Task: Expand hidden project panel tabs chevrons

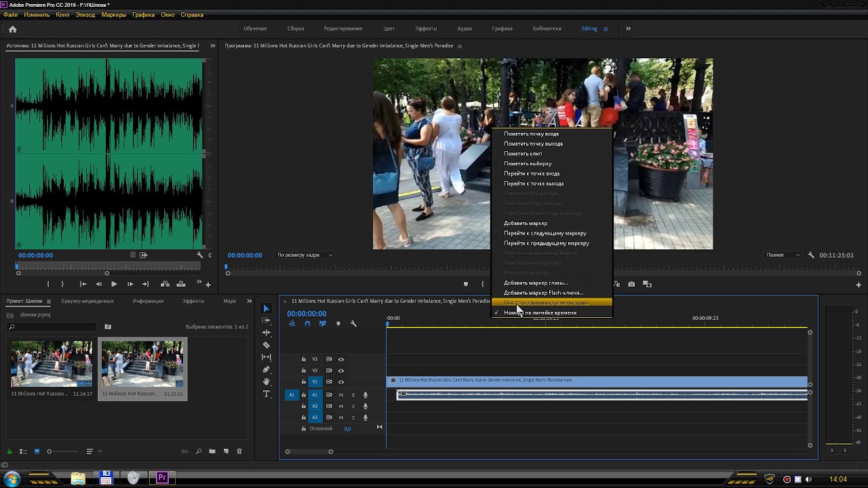Action: 249,301
